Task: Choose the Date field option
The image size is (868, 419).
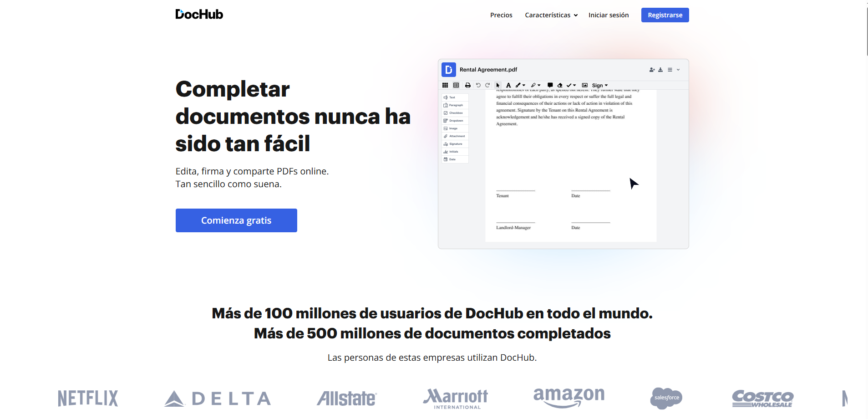Action: 455,159
